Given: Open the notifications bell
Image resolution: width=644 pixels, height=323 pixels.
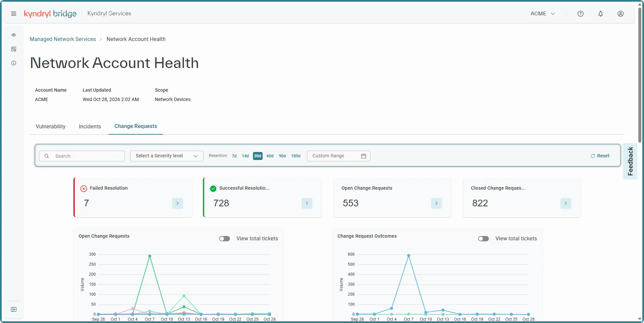Looking at the screenshot, I should pos(601,14).
